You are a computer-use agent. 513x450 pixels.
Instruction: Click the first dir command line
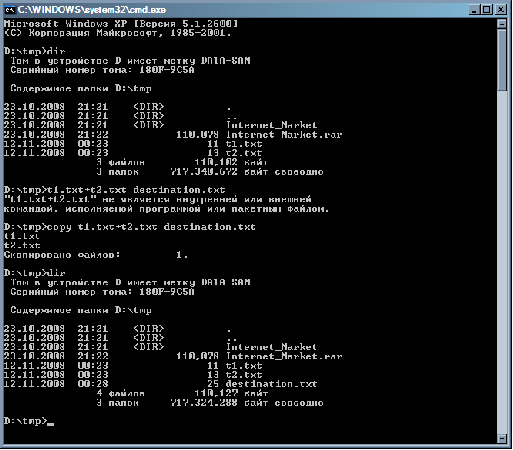[35, 51]
